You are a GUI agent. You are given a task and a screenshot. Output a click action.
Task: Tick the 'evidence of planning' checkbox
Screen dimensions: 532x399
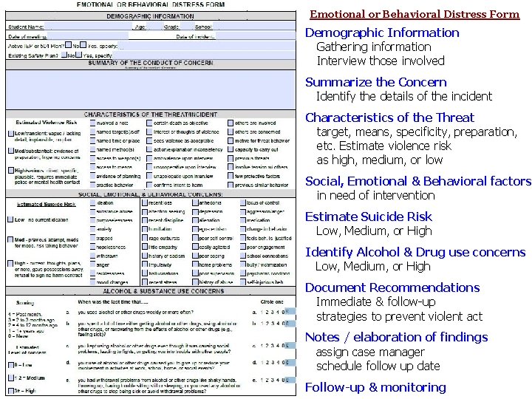tap(93, 176)
